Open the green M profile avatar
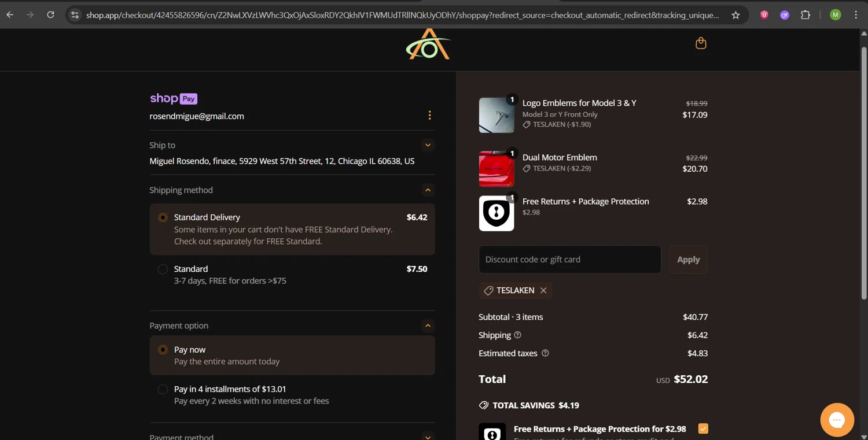 [x=835, y=15]
